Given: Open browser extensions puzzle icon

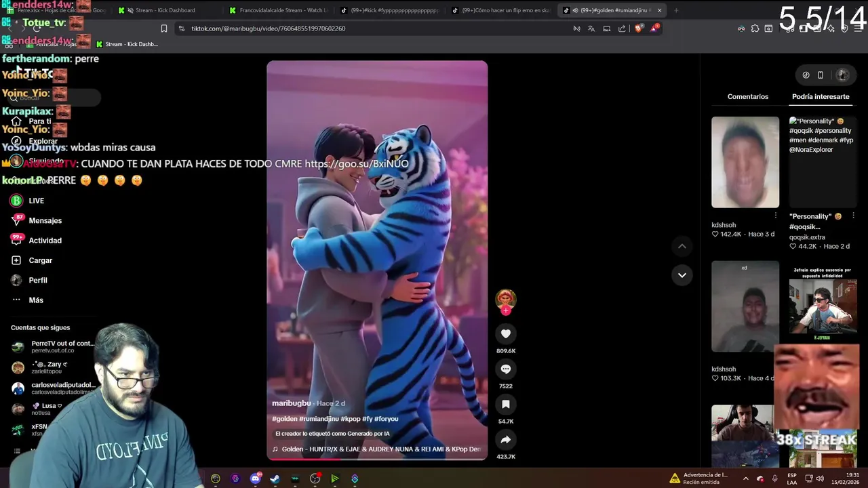Looking at the screenshot, I should [x=755, y=28].
